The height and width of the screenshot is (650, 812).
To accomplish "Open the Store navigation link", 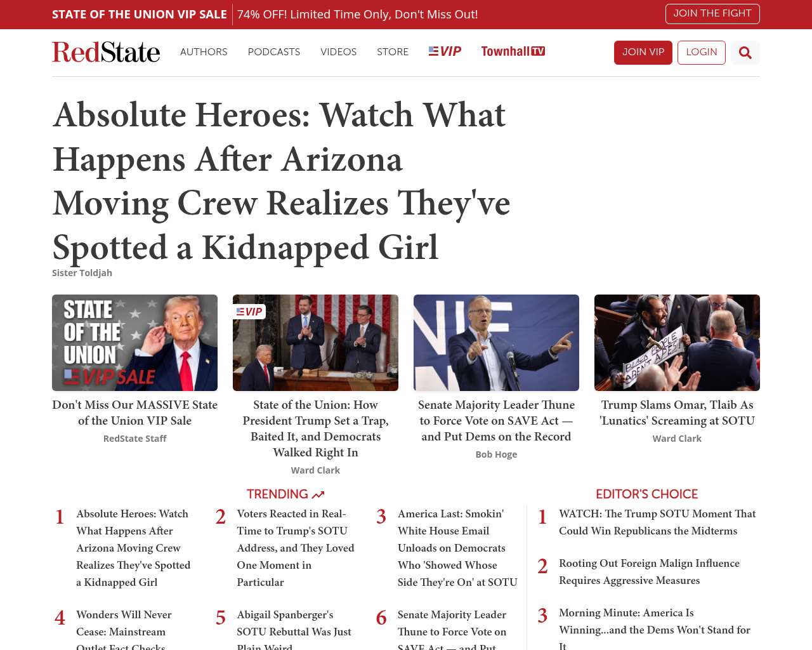I will [x=393, y=52].
